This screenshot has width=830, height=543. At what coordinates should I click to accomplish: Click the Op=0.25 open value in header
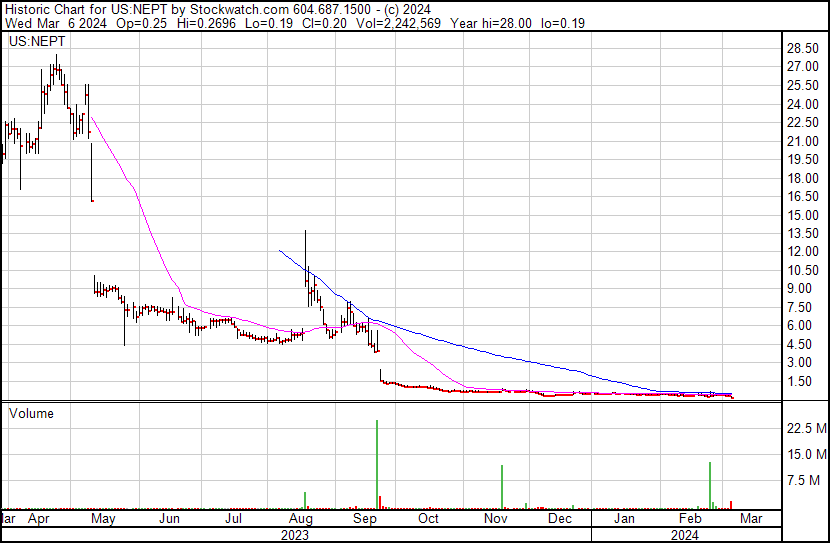pos(141,23)
